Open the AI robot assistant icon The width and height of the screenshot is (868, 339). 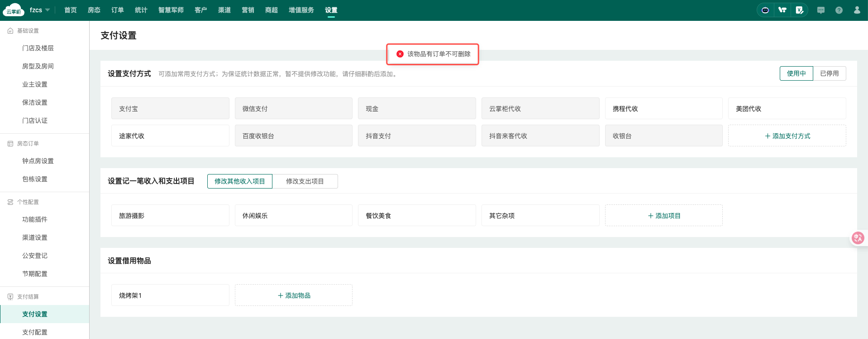tap(765, 10)
